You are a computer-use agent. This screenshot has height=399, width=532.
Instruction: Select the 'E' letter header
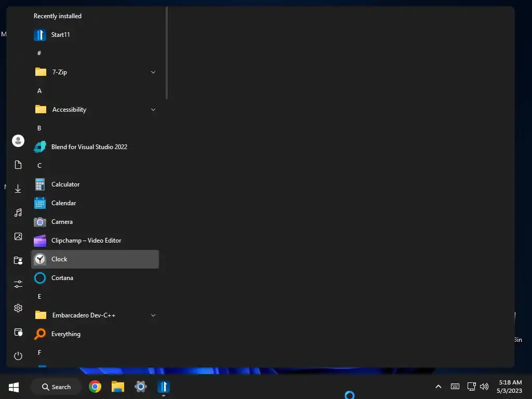point(39,297)
